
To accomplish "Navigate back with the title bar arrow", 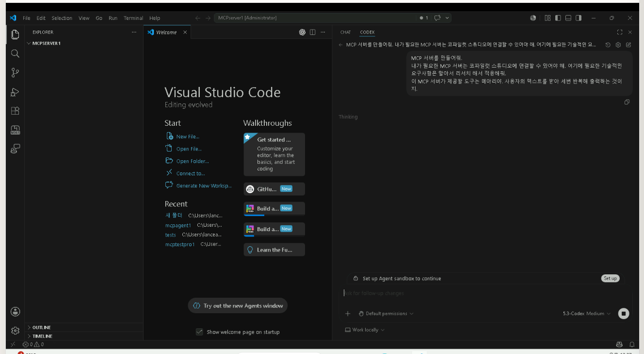I will tap(198, 18).
